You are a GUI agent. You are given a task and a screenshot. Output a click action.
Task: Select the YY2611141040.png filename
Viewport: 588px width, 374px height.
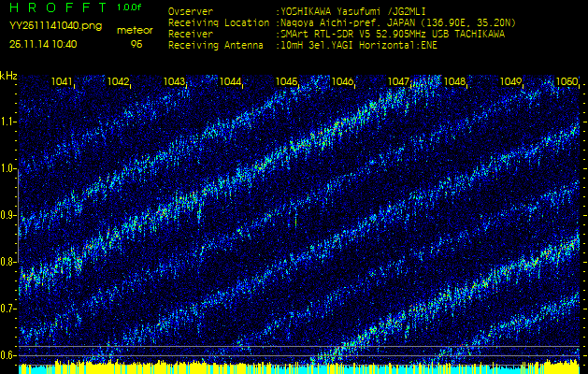(x=55, y=26)
